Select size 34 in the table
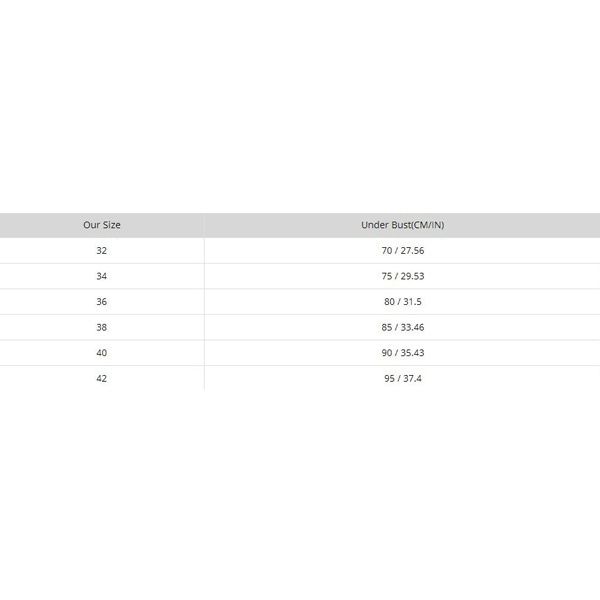Screen dimensions: 600x600 [x=102, y=276]
